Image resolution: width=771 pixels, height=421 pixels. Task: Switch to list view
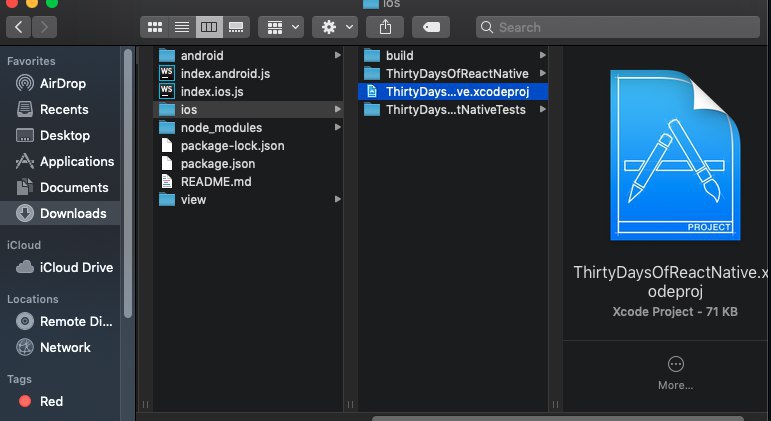182,27
